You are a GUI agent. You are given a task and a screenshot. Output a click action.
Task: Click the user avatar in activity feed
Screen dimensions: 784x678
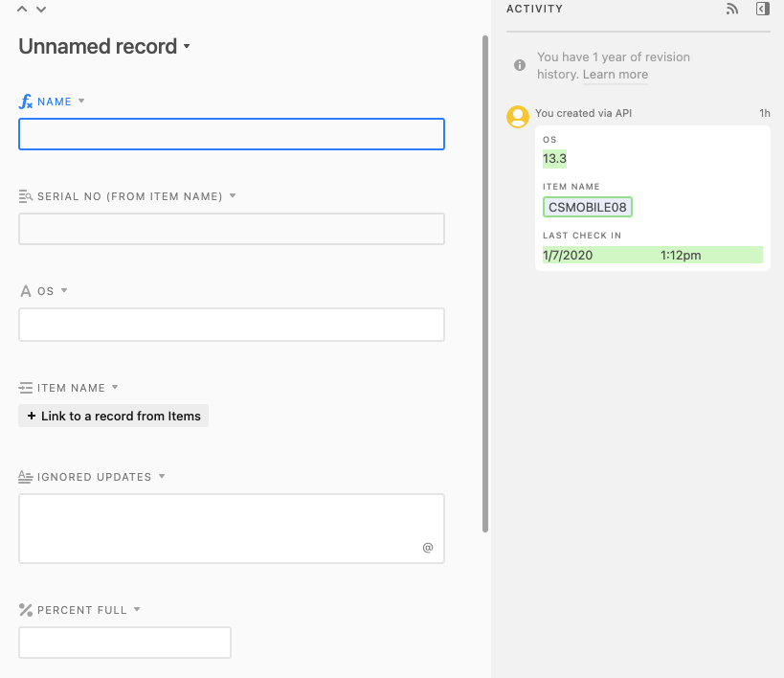click(x=518, y=117)
